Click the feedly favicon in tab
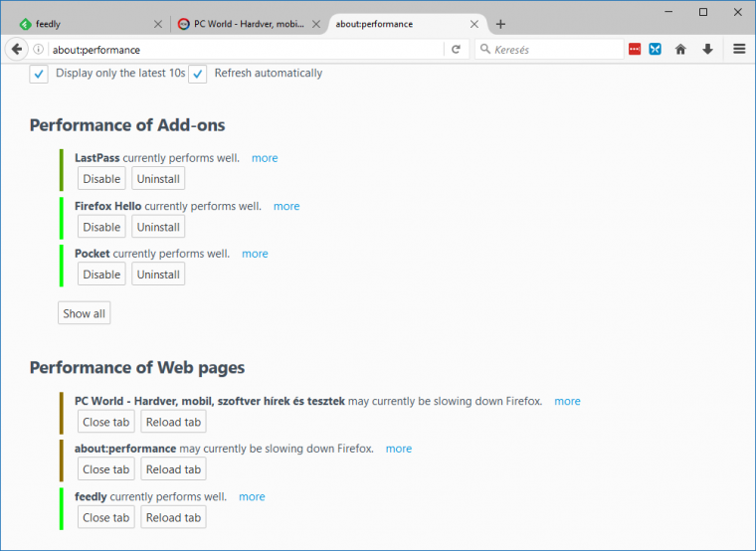The height and width of the screenshot is (551, 756). click(x=25, y=24)
